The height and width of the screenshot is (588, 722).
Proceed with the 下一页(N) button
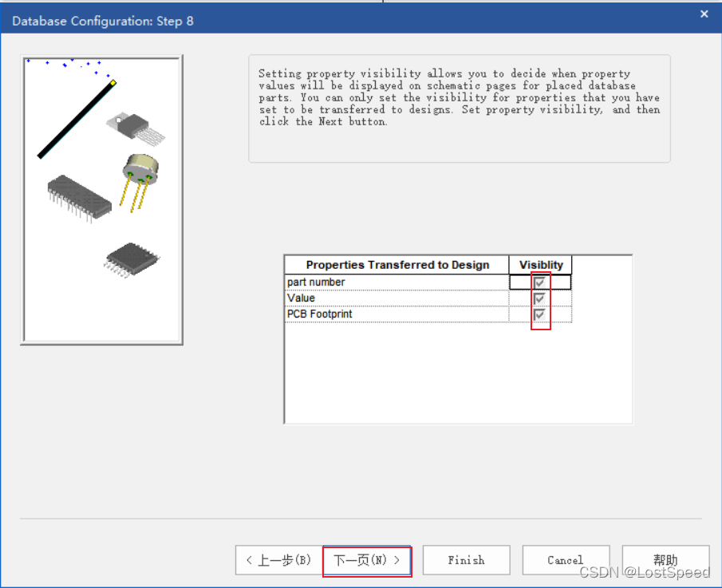[367, 560]
